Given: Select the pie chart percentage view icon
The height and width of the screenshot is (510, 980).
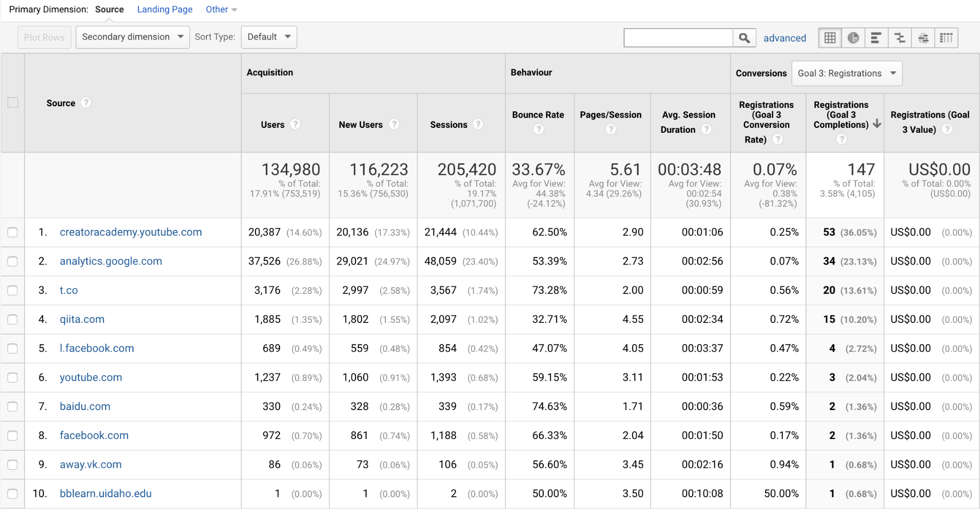Looking at the screenshot, I should point(853,38).
